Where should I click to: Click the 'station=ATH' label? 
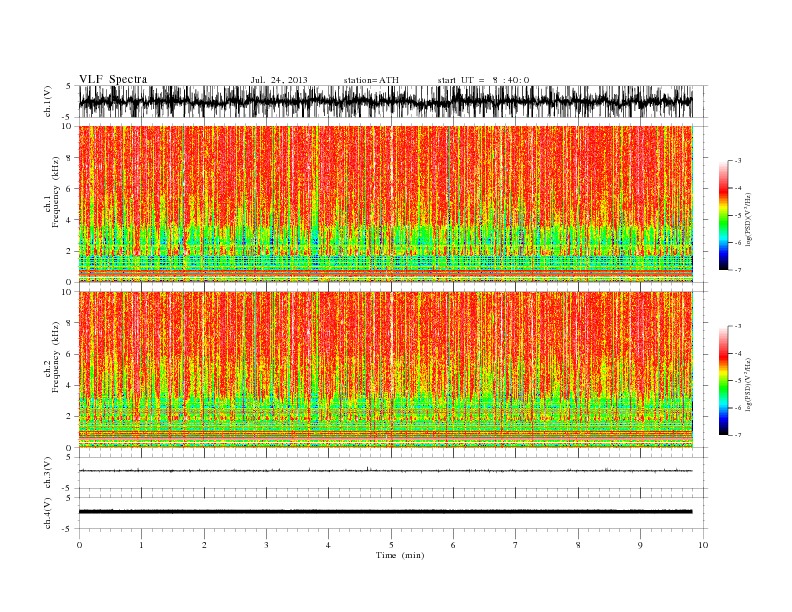pos(371,80)
